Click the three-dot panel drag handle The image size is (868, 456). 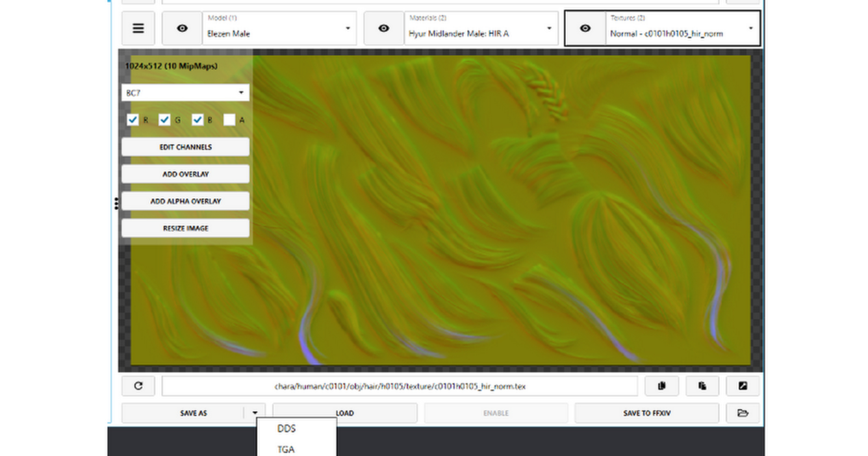(116, 203)
